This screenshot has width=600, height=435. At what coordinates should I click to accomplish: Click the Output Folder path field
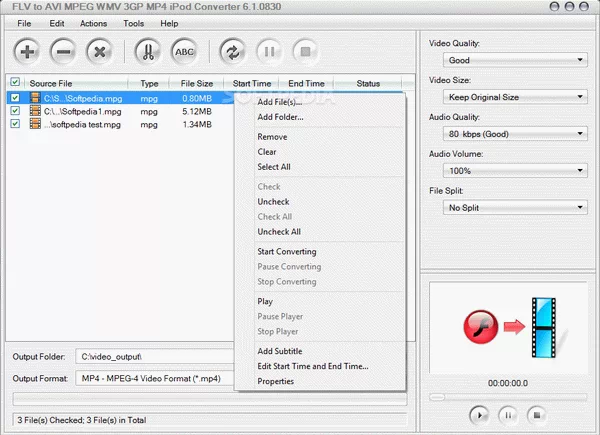tap(155, 357)
